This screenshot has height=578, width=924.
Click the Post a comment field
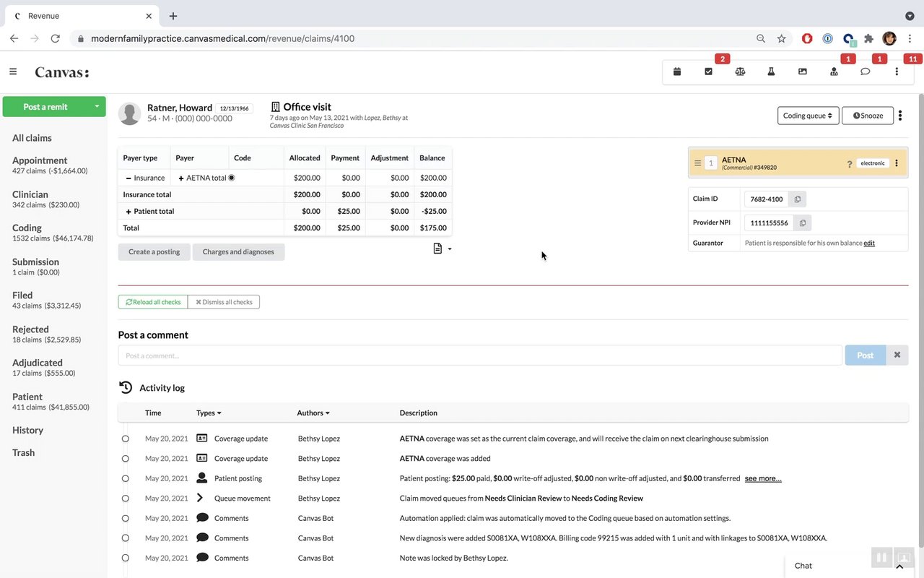coord(480,355)
